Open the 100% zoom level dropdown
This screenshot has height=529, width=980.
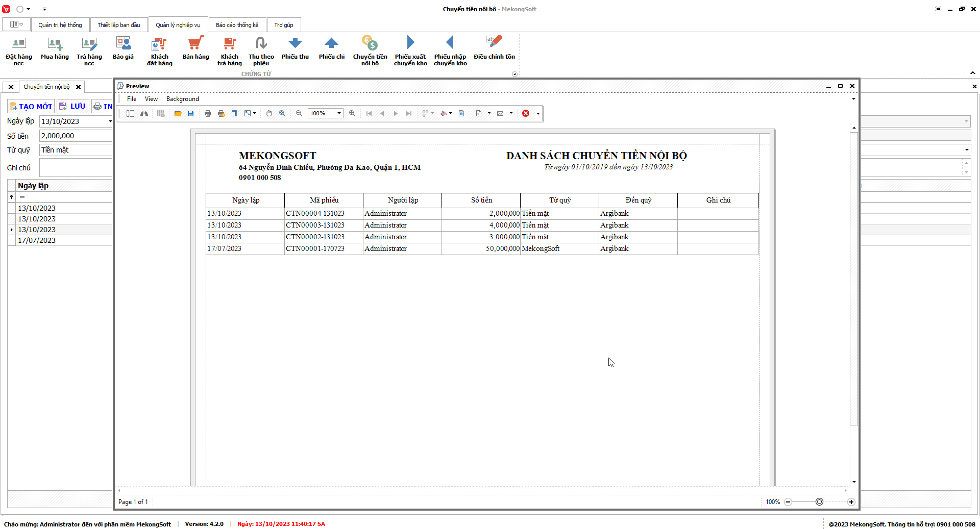pos(339,113)
